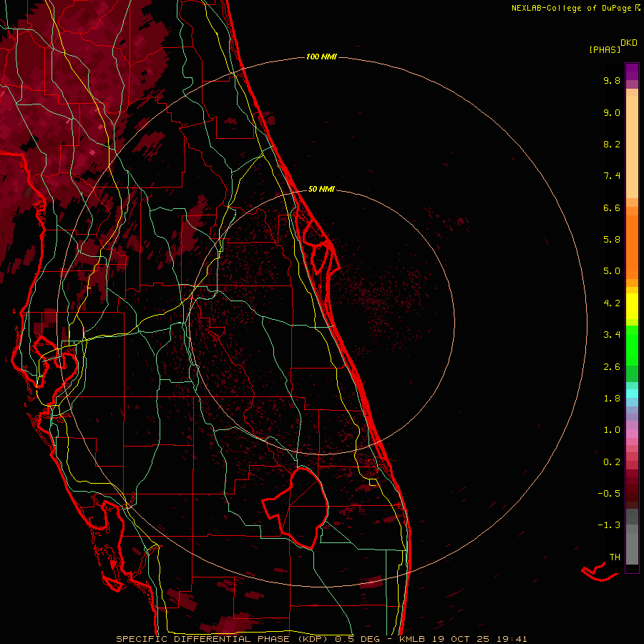Pick the pink band on the color bar
The image size is (644, 644).
pos(632,434)
